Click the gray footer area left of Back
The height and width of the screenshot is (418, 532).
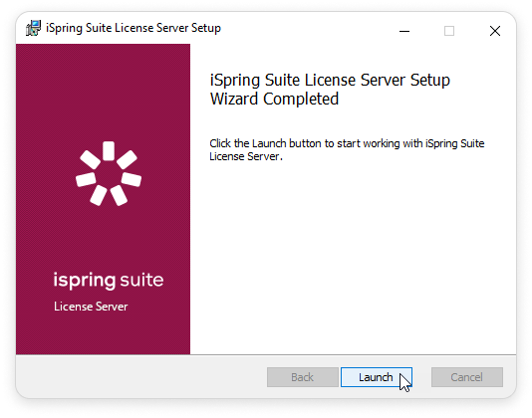pyautogui.click(x=140, y=377)
